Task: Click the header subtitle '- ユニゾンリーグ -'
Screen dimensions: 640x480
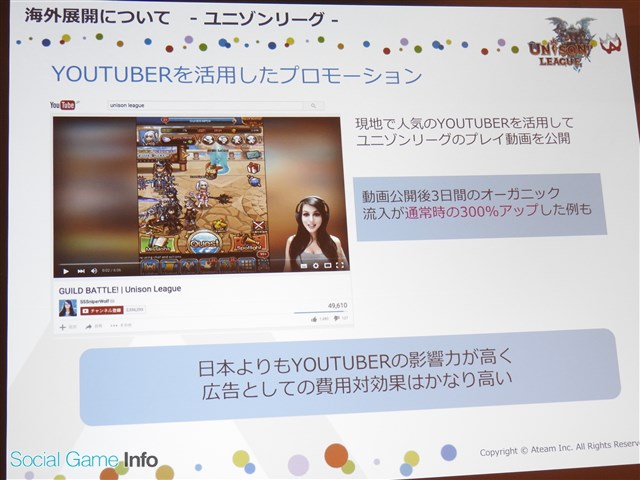Action: click(265, 19)
